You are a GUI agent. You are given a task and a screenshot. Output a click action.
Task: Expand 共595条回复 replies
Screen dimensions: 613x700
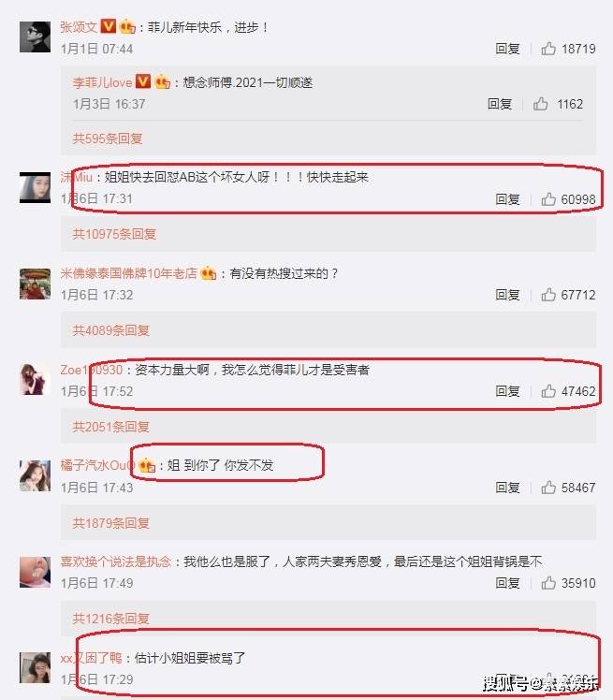tap(108, 139)
